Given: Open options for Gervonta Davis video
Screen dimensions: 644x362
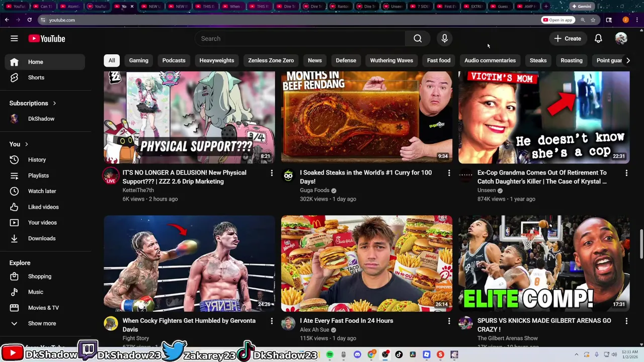Looking at the screenshot, I should (x=272, y=321).
